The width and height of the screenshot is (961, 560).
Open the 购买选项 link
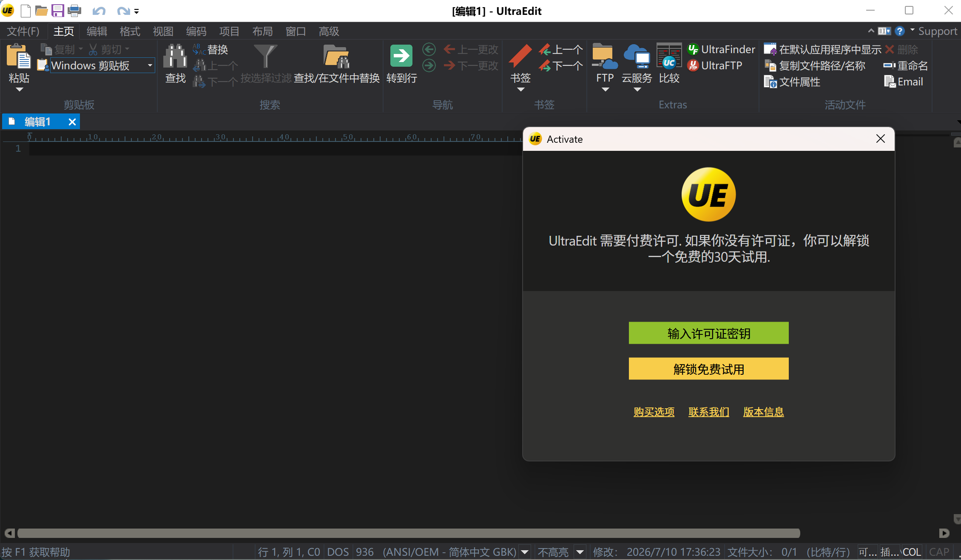tap(654, 412)
